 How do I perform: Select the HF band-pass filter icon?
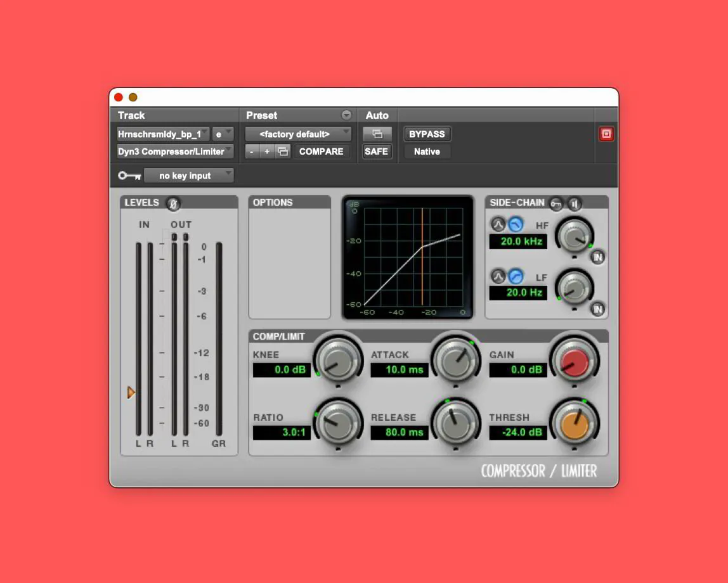[x=497, y=224]
